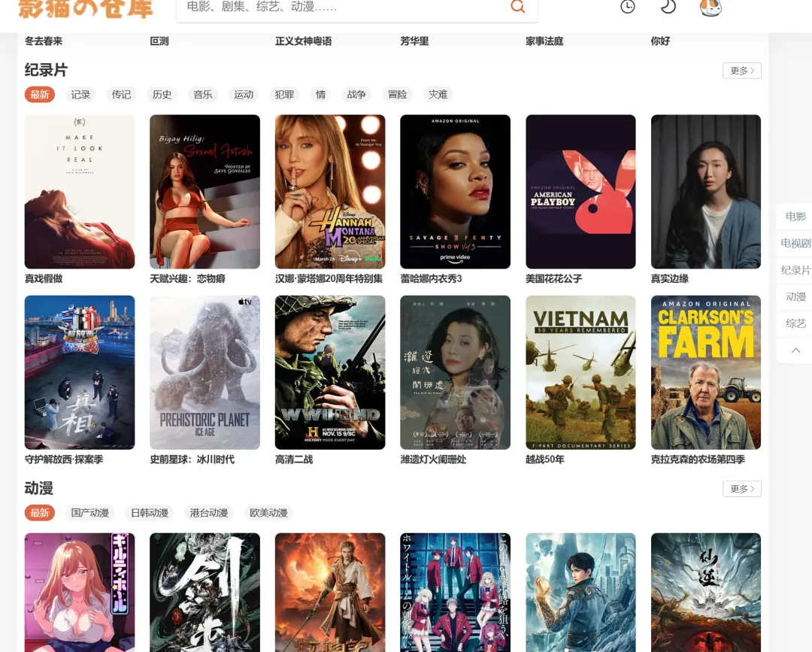The height and width of the screenshot is (652, 812).
Task: Open the 真实边缘 poster
Action: pos(706,192)
